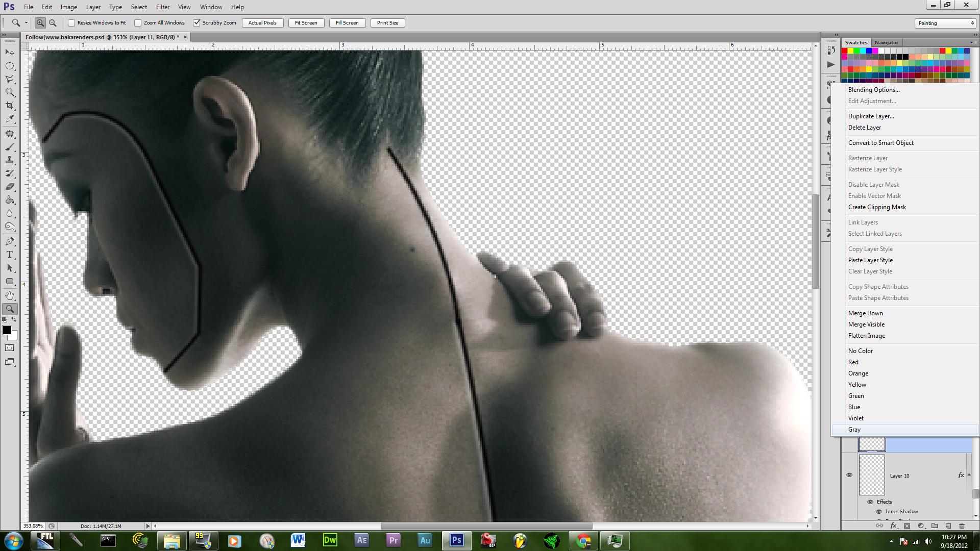Click Add layer mask icon
Screen dimensions: 980x551
tap(907, 525)
